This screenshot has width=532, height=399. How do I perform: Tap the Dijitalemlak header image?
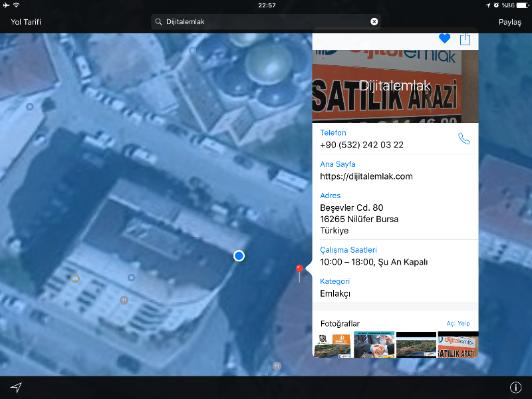click(x=395, y=86)
